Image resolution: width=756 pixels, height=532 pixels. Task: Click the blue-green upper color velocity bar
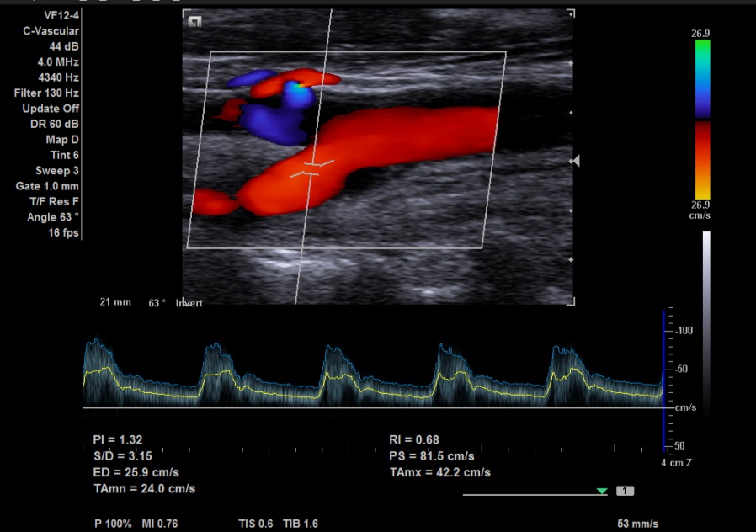(x=702, y=78)
